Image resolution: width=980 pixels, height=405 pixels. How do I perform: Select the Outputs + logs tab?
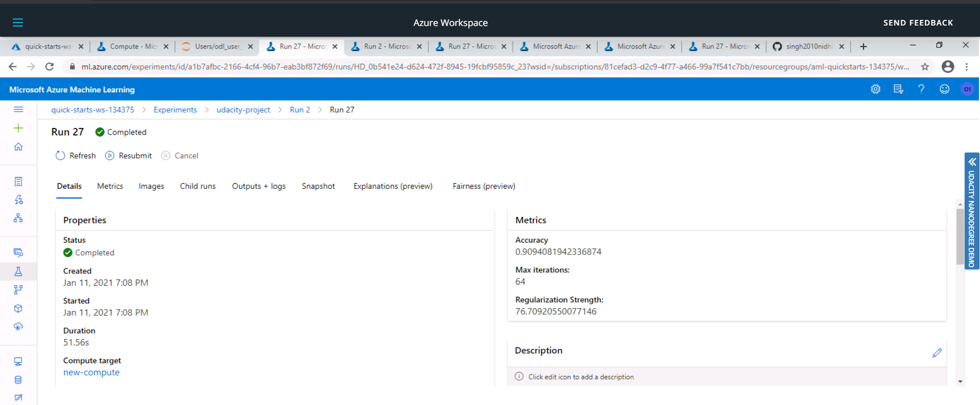pos(258,186)
